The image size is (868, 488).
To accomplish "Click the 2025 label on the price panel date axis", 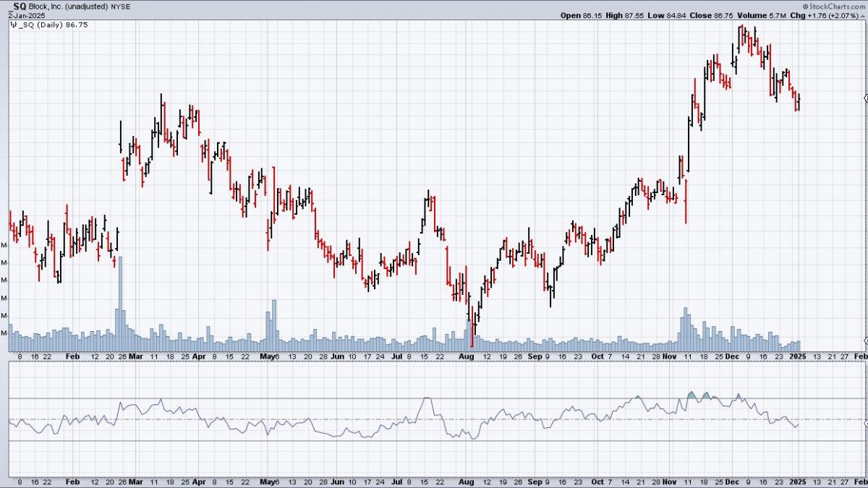I will (x=797, y=356).
